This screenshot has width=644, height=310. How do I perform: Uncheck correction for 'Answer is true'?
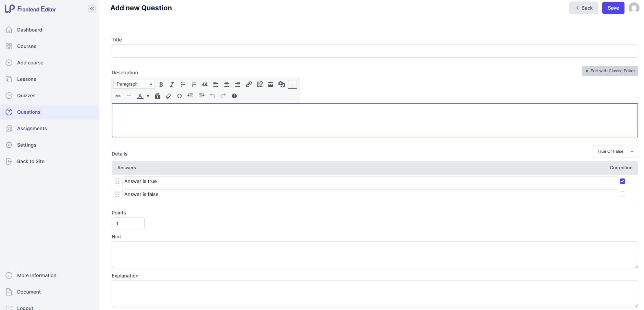[x=622, y=181]
